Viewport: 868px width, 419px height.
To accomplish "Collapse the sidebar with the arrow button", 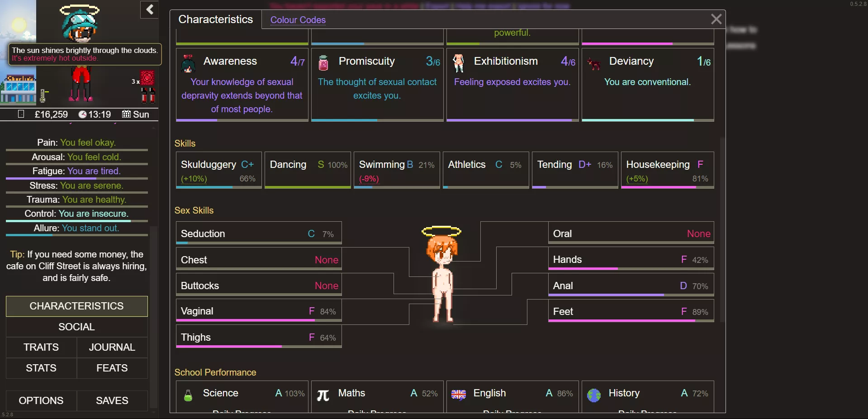I will click(x=149, y=10).
